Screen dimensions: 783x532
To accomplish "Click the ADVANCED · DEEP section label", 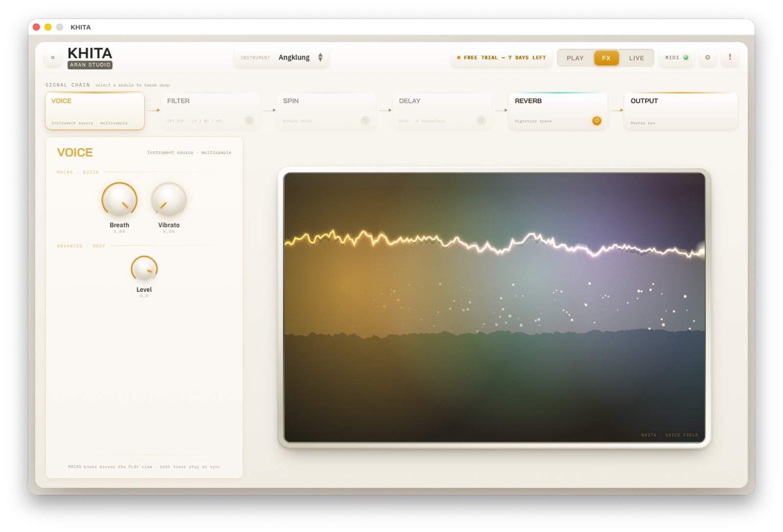I will pos(81,246).
